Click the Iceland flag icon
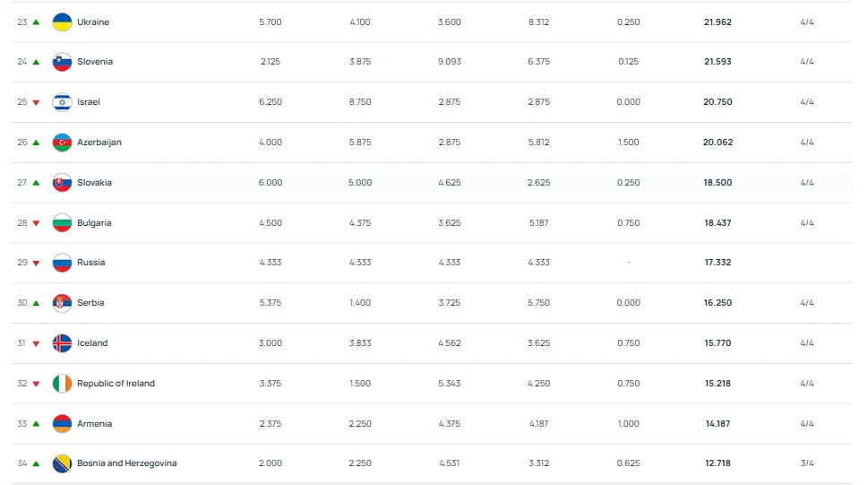Screen dimensions: 868x485 pyautogui.click(x=62, y=343)
